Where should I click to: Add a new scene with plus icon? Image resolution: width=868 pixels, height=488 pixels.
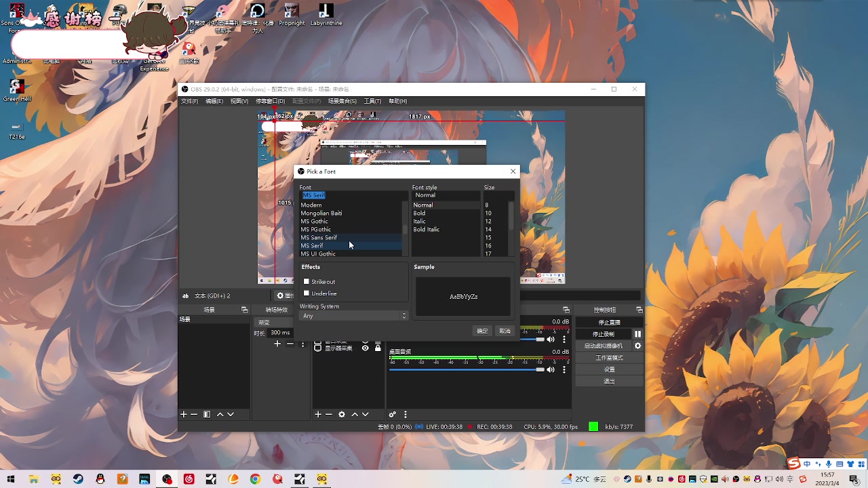point(183,414)
